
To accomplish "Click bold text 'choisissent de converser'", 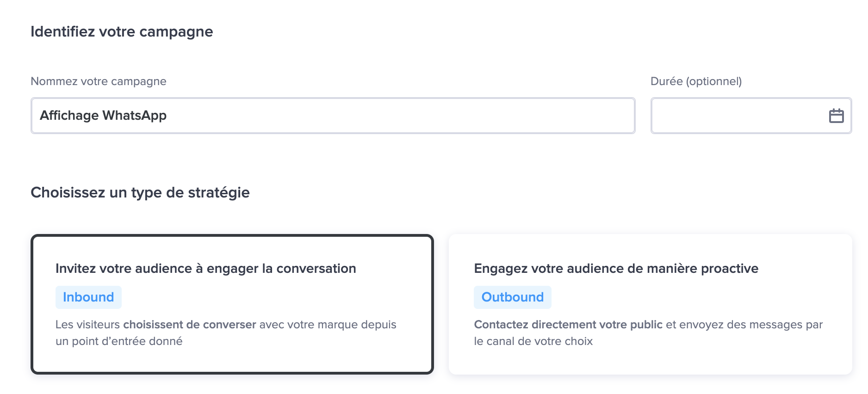I will pos(190,325).
